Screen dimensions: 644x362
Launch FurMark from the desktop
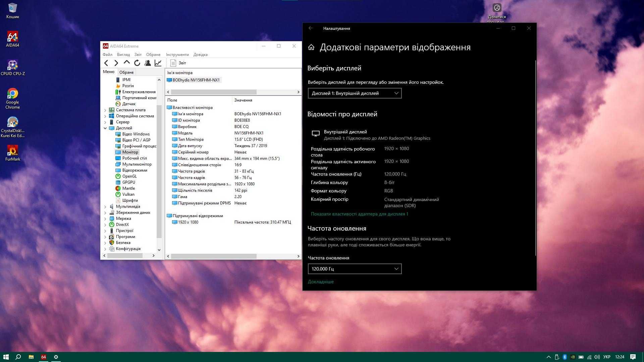tap(12, 153)
